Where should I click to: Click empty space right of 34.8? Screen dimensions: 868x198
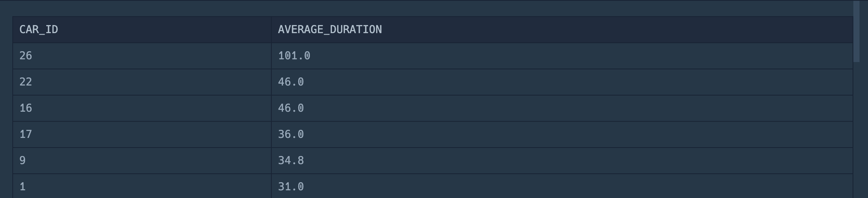(x=578, y=161)
